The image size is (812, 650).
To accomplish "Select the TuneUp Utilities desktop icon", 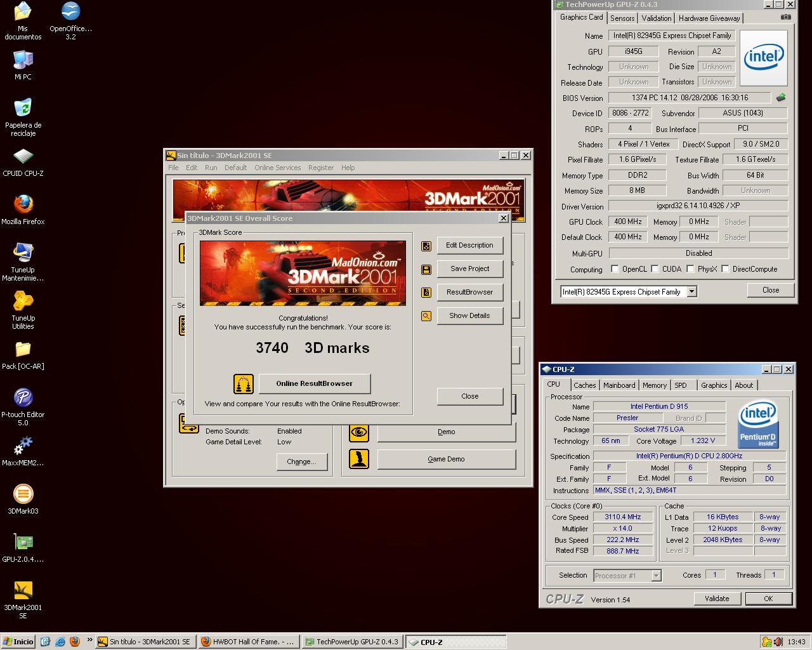I will (23, 310).
